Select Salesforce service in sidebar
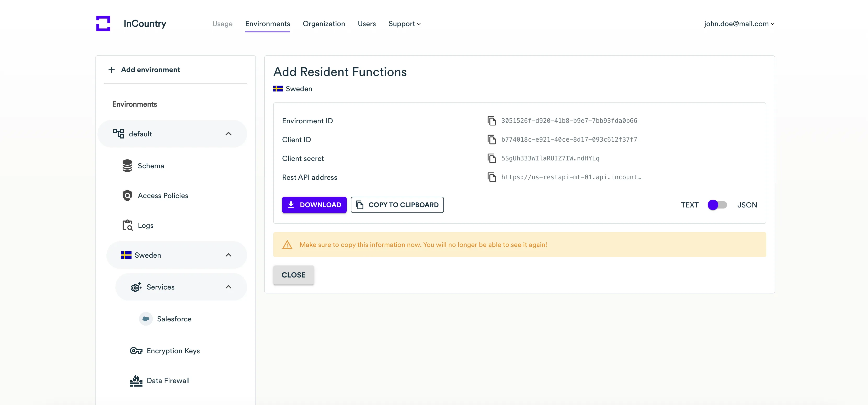This screenshot has height=405, width=868. (174, 319)
